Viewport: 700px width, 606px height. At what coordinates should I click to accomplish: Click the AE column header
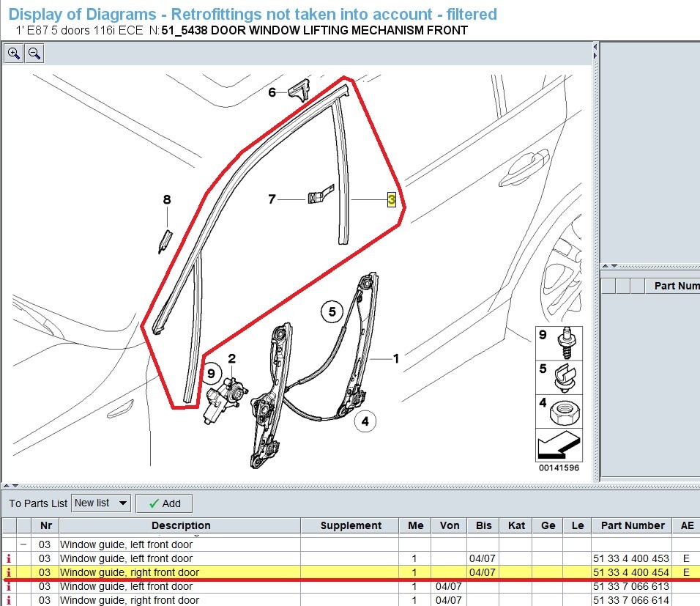point(687,525)
